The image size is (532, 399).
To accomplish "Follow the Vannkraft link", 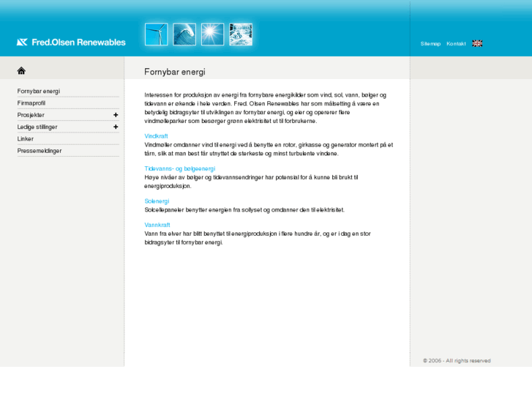I will [157, 225].
